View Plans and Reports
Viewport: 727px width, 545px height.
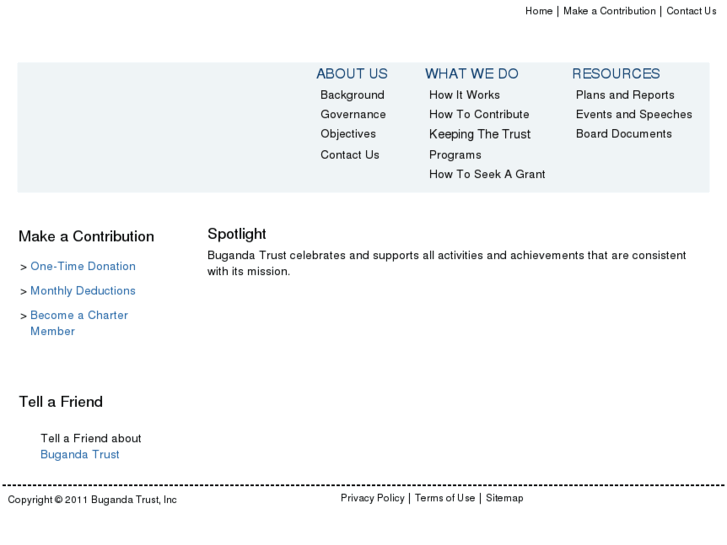coord(625,95)
